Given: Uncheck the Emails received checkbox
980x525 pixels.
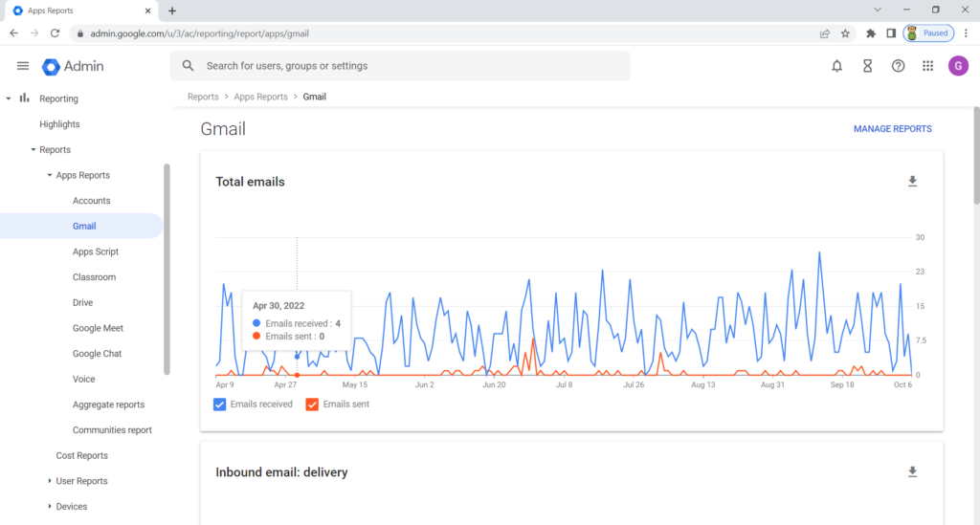Looking at the screenshot, I should 220,405.
